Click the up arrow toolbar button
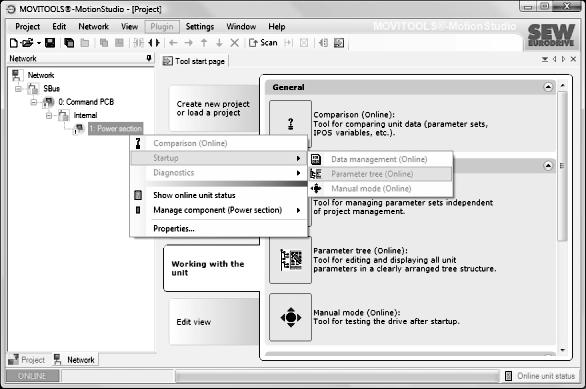586x389 pixels. pos(204,43)
